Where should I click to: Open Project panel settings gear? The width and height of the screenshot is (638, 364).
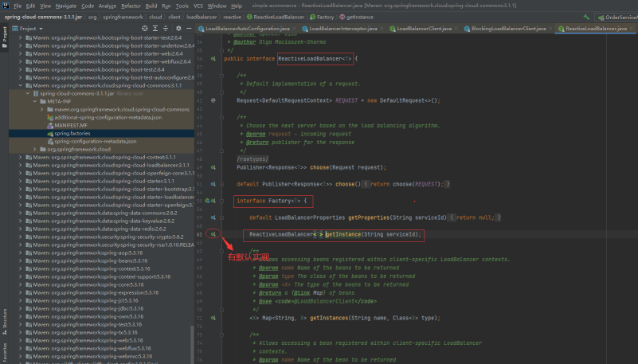pyautogui.click(x=180, y=28)
